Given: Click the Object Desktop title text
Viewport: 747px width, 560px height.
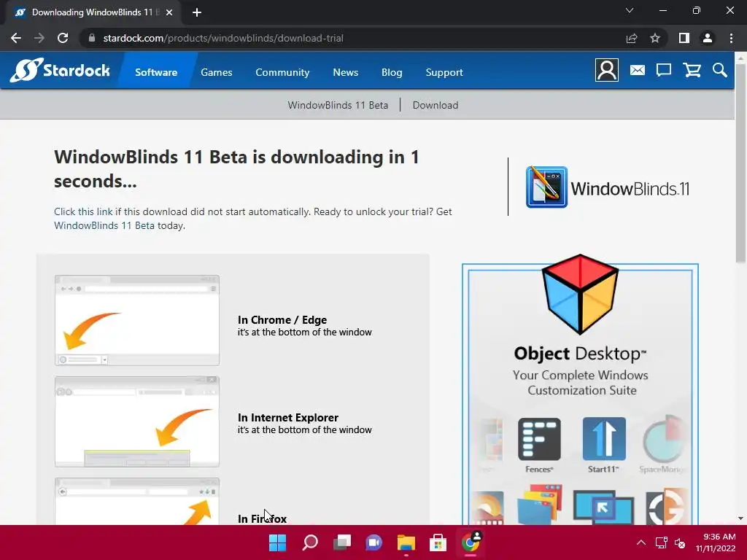Looking at the screenshot, I should pos(580,354).
